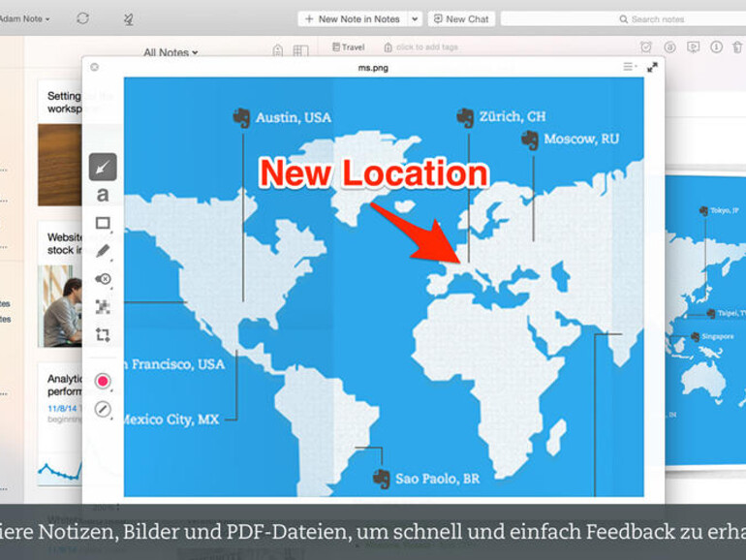Show note info icon
Viewport: 746px width, 560px height.
pyautogui.click(x=717, y=47)
